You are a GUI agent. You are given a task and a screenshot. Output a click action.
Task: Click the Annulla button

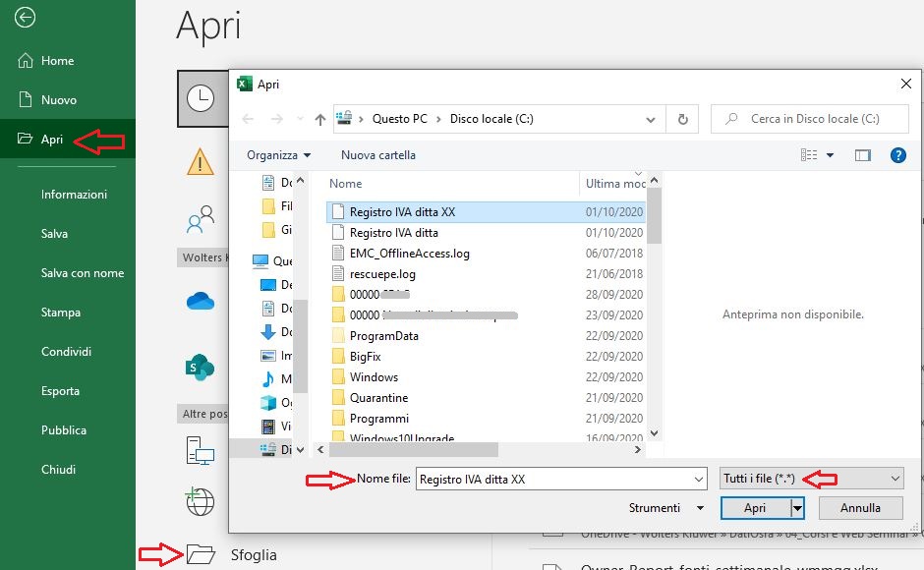coord(860,508)
